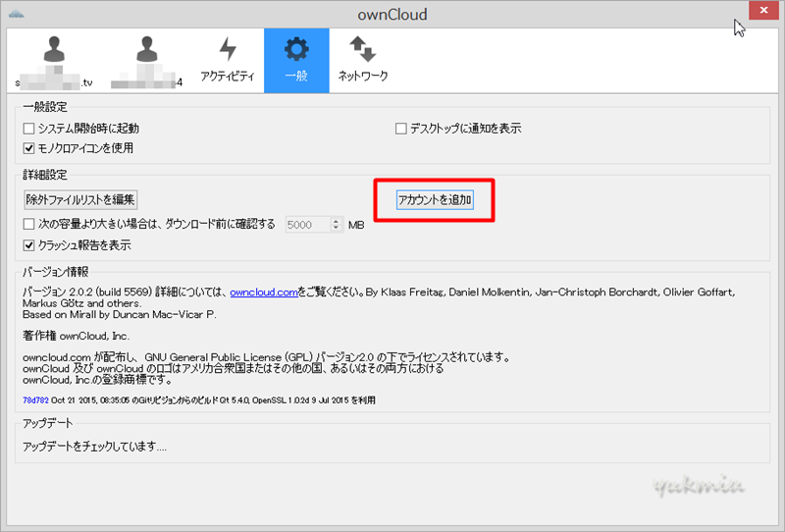Open the 78d782 Git revision link

pos(35,400)
